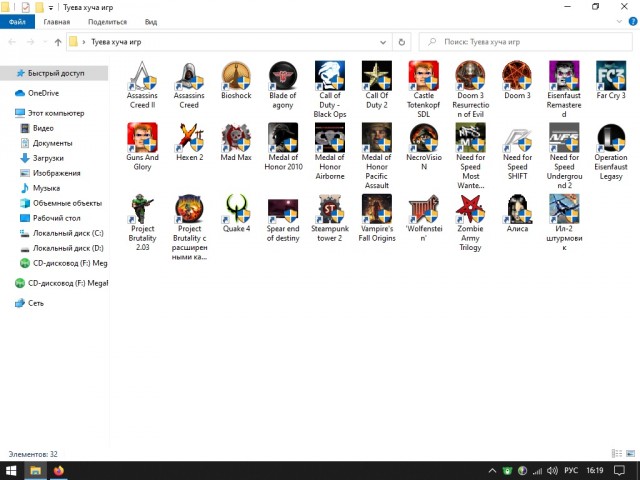Open Сеть in navigation pane
The height and width of the screenshot is (480, 640).
point(36,303)
